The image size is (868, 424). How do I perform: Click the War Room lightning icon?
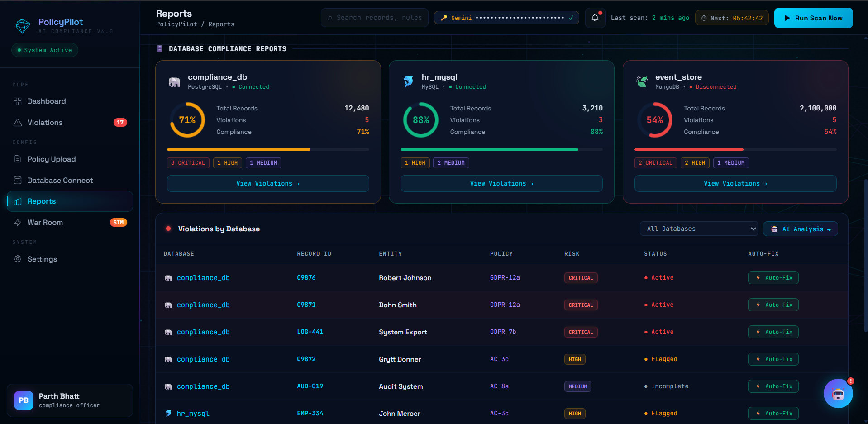click(18, 223)
